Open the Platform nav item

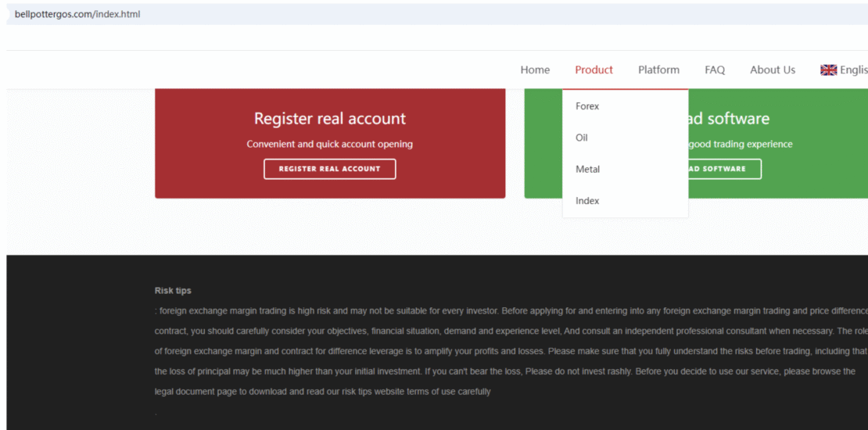pyautogui.click(x=658, y=70)
